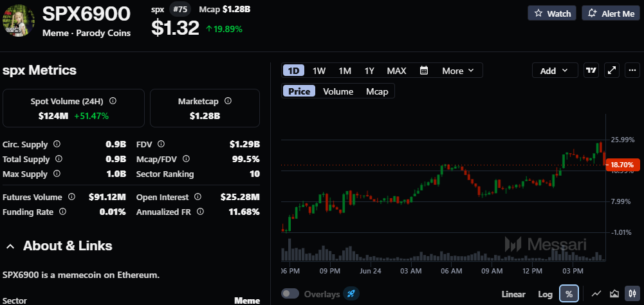Click the Sector Ranking value 10

tap(255, 174)
